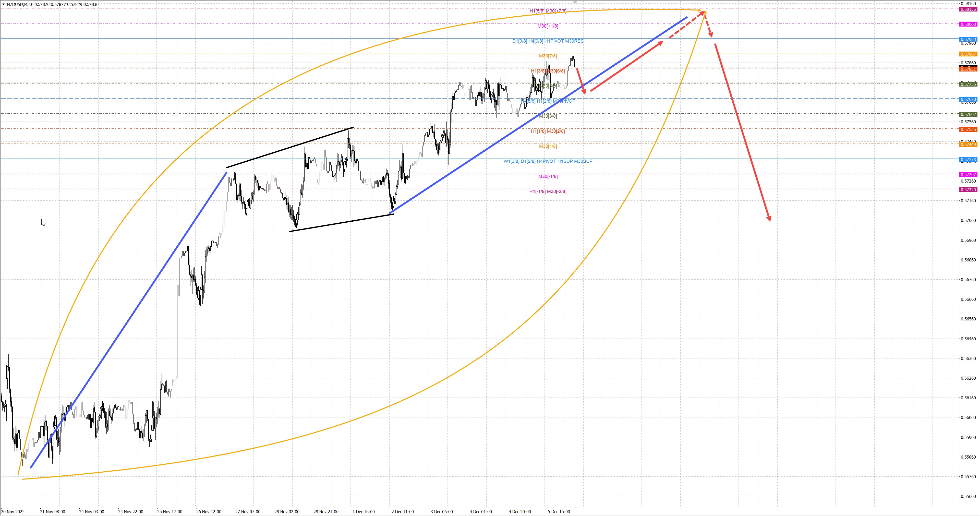Click the 0.57907 orange price label

(x=968, y=54)
